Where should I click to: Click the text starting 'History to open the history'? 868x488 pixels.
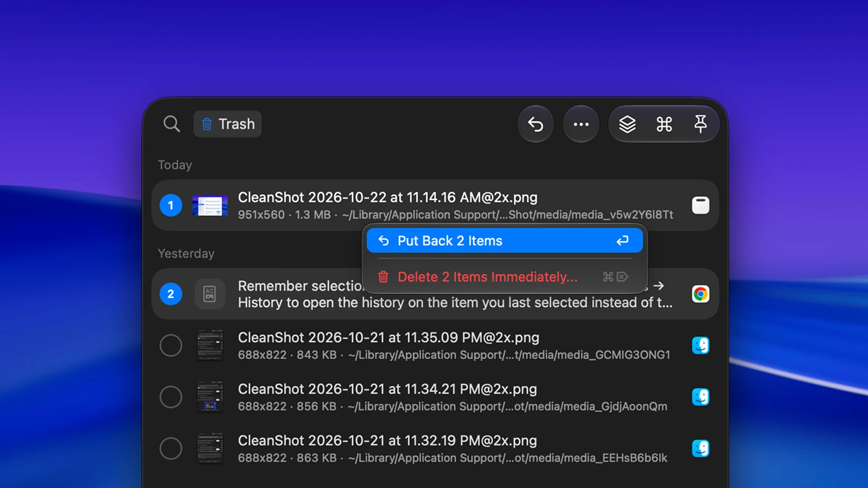pos(455,303)
